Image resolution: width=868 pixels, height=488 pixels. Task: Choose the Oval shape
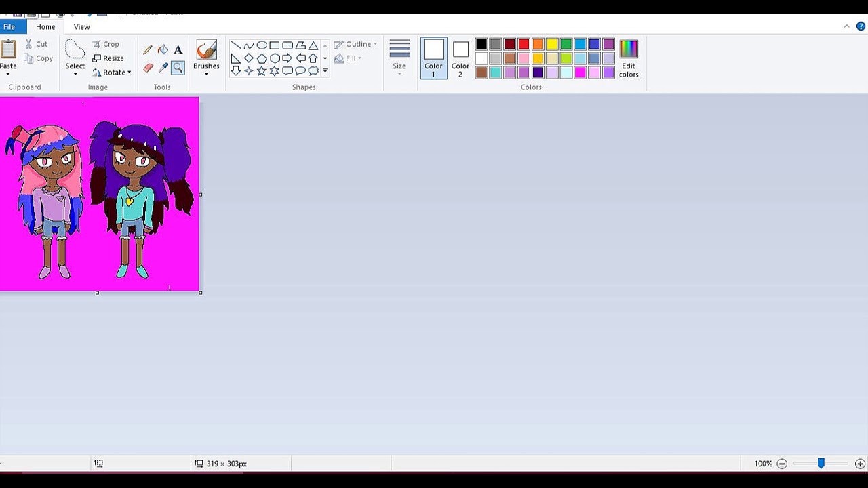262,45
